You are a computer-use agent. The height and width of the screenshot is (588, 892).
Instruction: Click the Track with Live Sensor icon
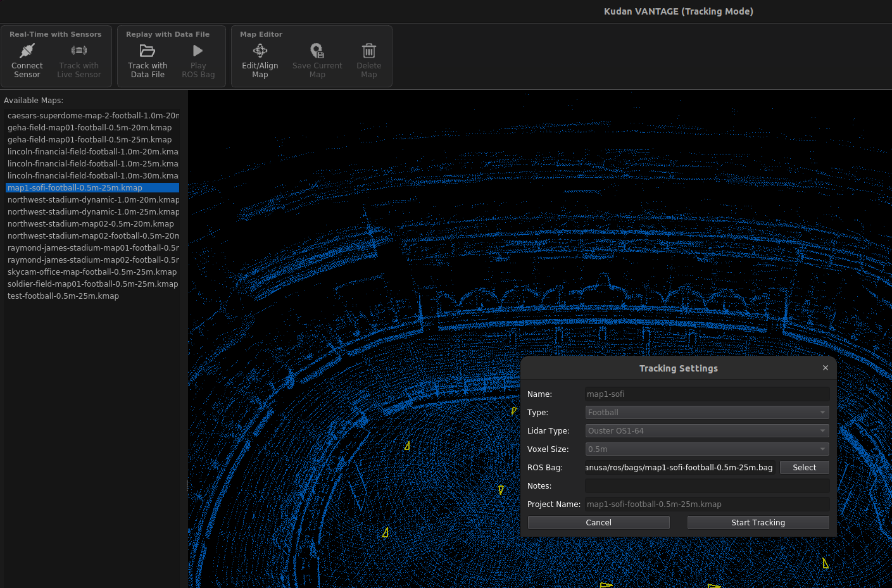pos(79,51)
